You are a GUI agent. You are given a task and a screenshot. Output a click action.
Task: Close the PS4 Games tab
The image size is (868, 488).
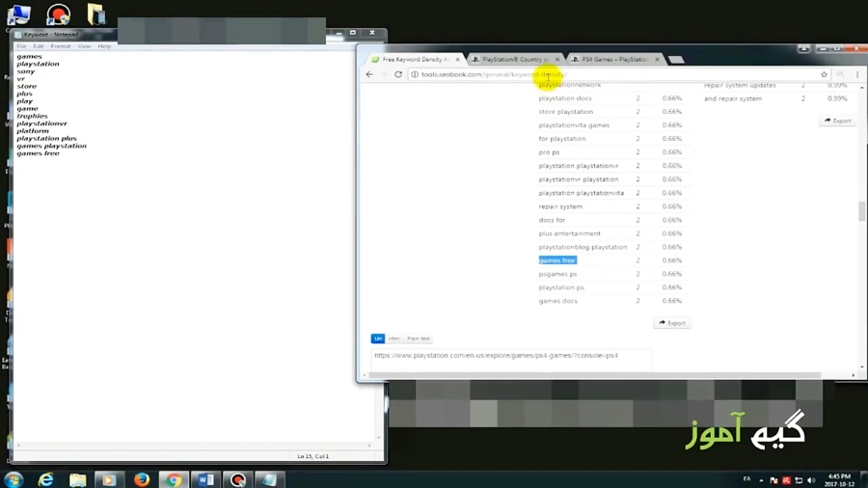pos(657,59)
